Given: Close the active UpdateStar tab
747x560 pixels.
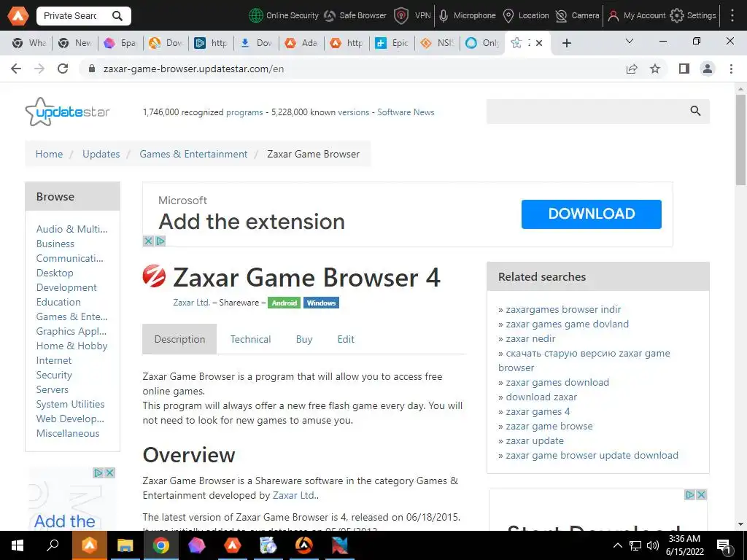Looking at the screenshot, I should [x=539, y=43].
